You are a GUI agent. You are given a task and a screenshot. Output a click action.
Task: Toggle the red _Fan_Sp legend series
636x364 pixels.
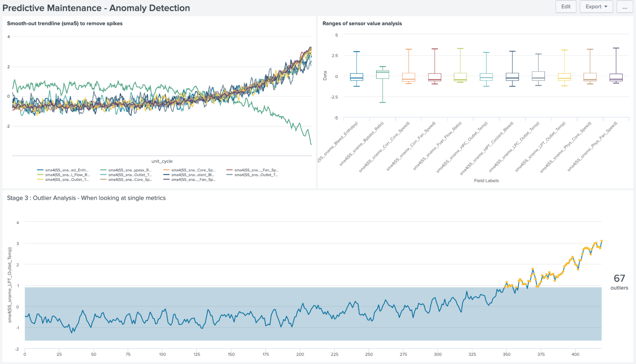click(x=252, y=170)
